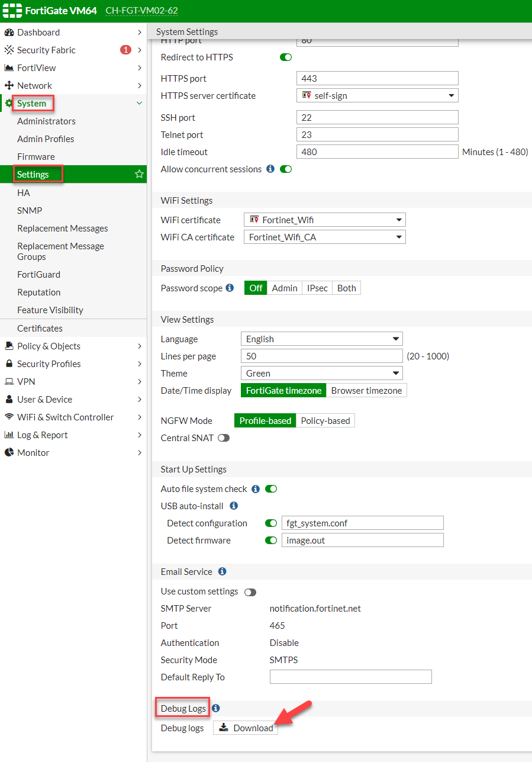Click the Security Fabric alert badge
This screenshot has width=532, height=762.
[125, 50]
